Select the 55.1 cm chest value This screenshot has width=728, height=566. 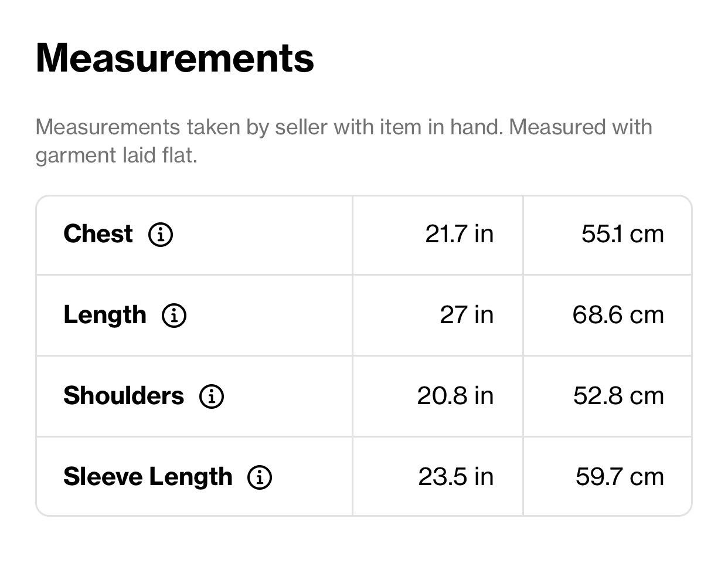[622, 234]
